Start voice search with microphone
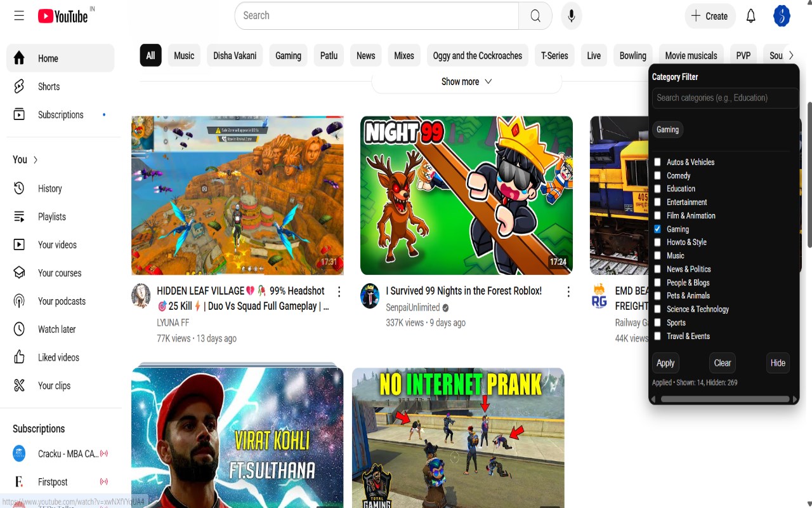 click(571, 16)
